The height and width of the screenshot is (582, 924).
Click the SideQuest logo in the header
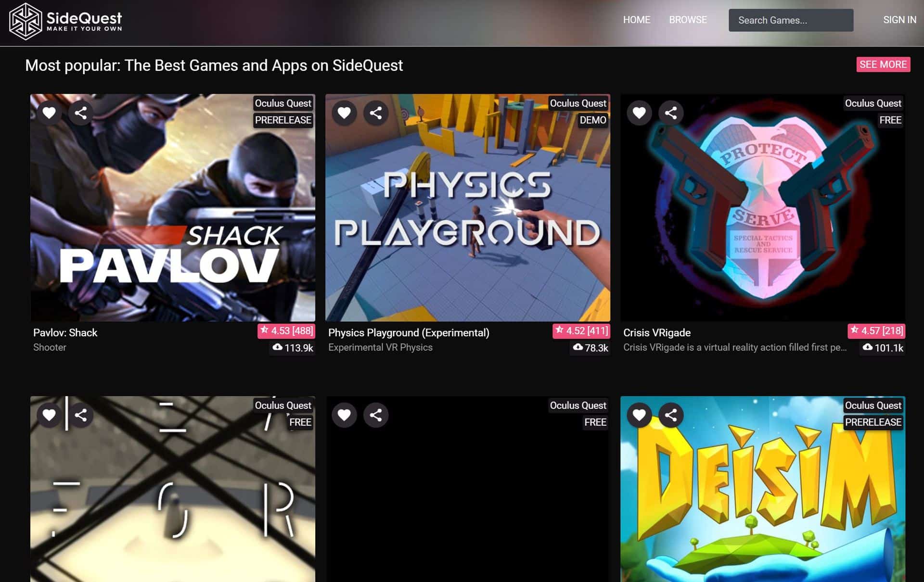coord(65,21)
